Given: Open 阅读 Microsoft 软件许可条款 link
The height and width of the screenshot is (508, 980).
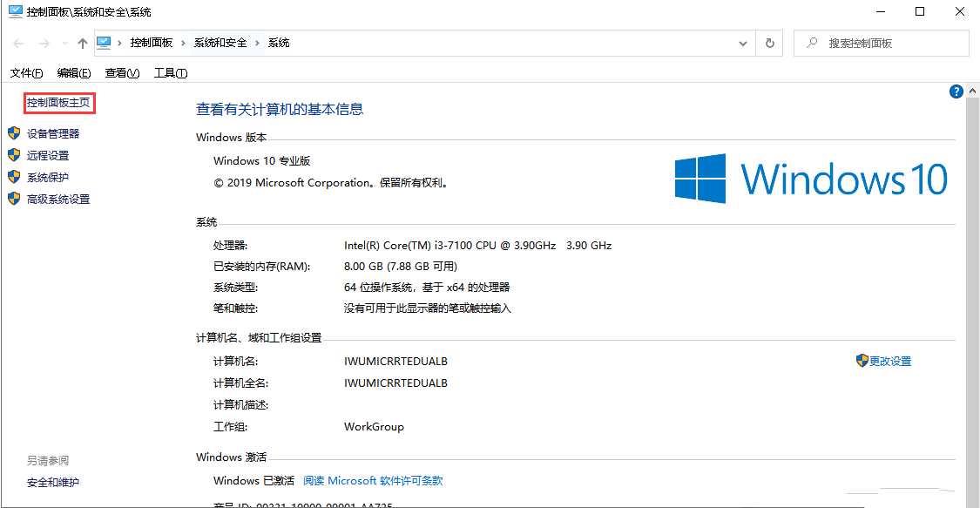Looking at the screenshot, I should click(x=373, y=480).
